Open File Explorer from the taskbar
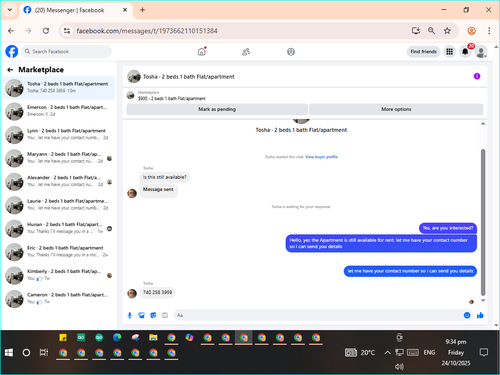The image size is (500, 375). pyautogui.click(x=153, y=338)
